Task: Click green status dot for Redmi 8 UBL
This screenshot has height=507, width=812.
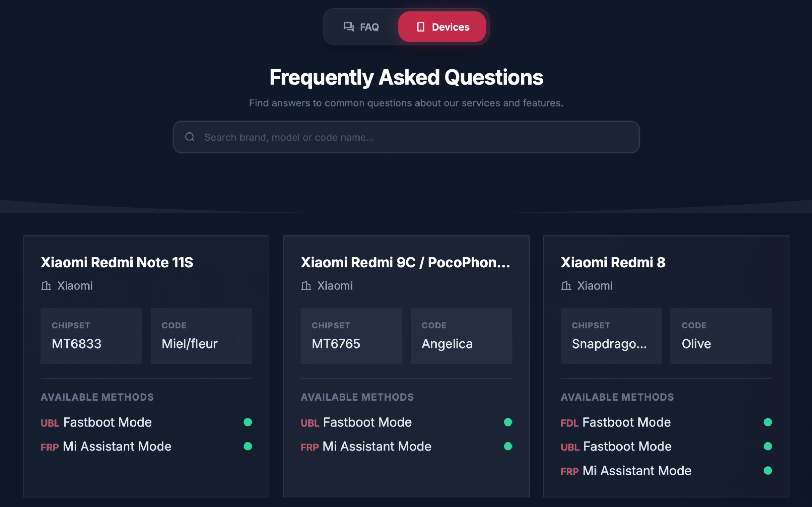Action: tap(768, 446)
